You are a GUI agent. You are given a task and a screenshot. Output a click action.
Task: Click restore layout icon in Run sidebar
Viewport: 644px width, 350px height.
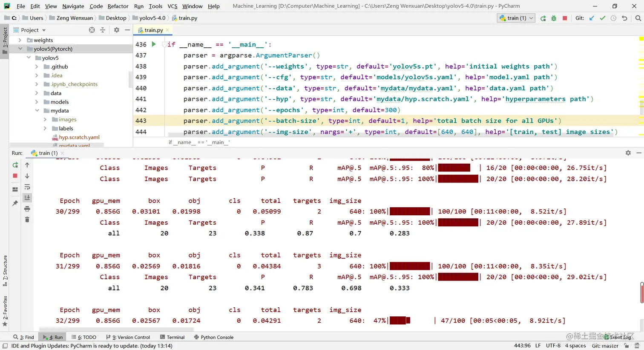point(15,189)
